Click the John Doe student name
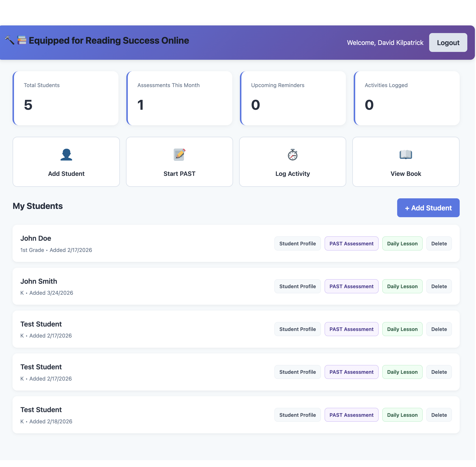 pyautogui.click(x=36, y=238)
